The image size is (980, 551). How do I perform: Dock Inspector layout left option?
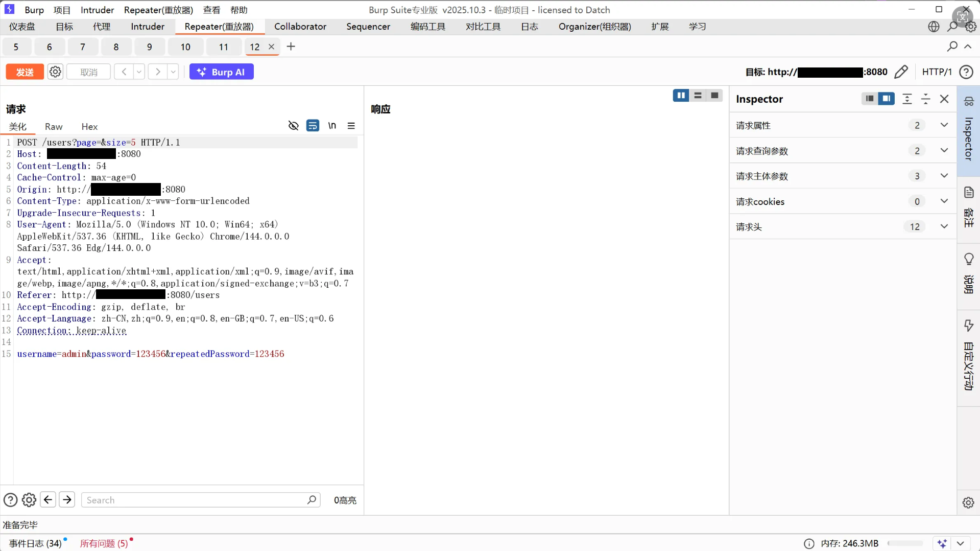tap(870, 99)
